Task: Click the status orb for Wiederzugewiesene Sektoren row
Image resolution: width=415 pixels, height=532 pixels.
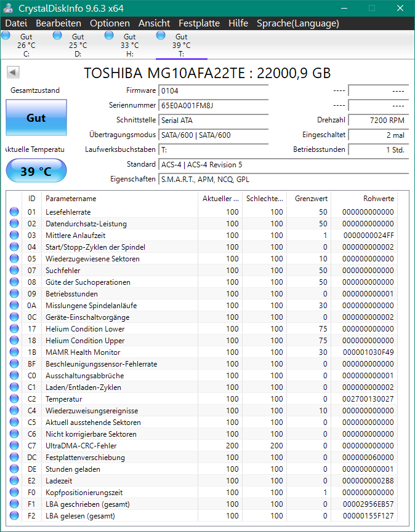Action: tap(14, 258)
